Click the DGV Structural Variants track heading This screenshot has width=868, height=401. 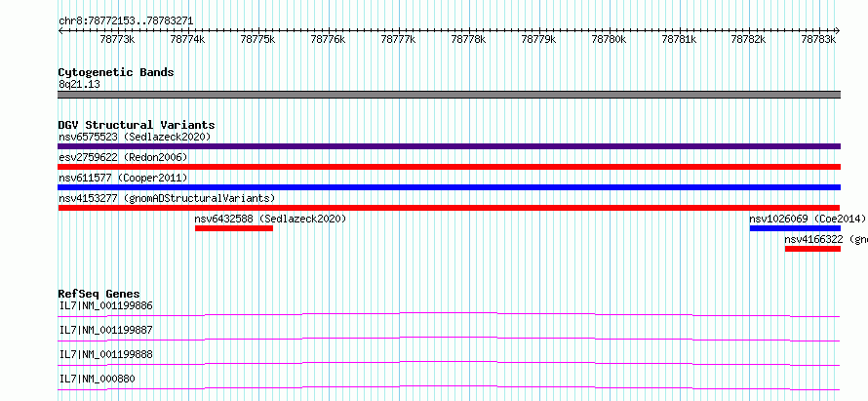137,125
